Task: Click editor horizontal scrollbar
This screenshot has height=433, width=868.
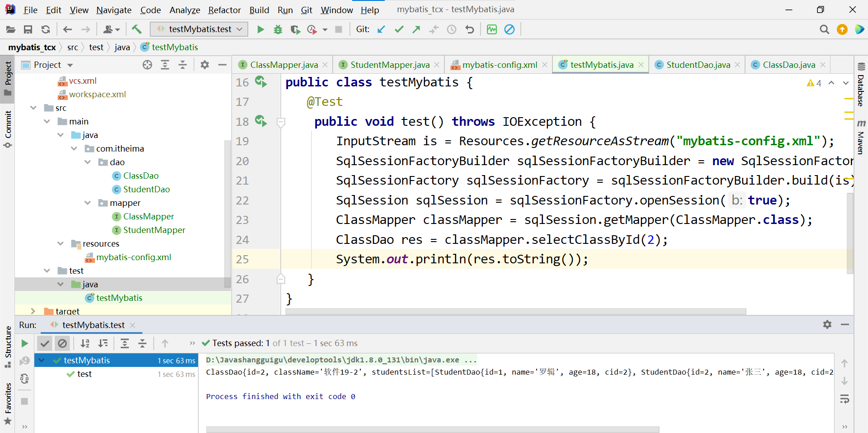Action: (515, 311)
